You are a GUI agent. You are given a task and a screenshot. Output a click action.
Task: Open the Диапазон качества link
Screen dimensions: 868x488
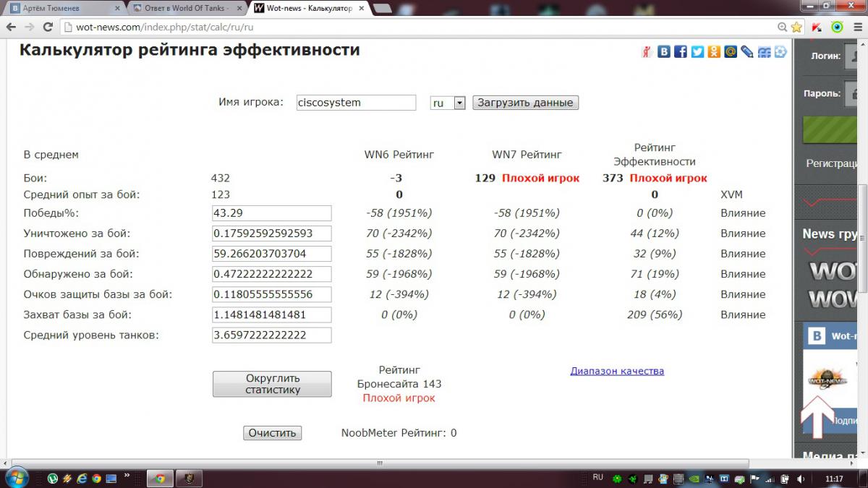(x=616, y=371)
